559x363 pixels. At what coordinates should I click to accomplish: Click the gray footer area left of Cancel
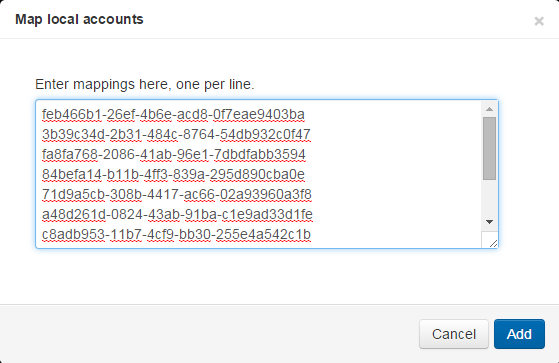pos(210,334)
